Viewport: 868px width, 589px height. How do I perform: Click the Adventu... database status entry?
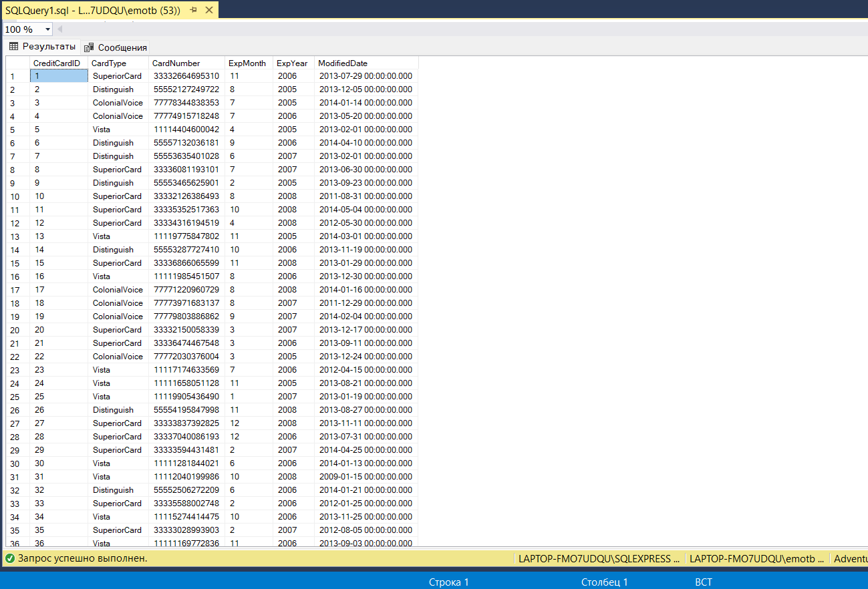(x=850, y=559)
